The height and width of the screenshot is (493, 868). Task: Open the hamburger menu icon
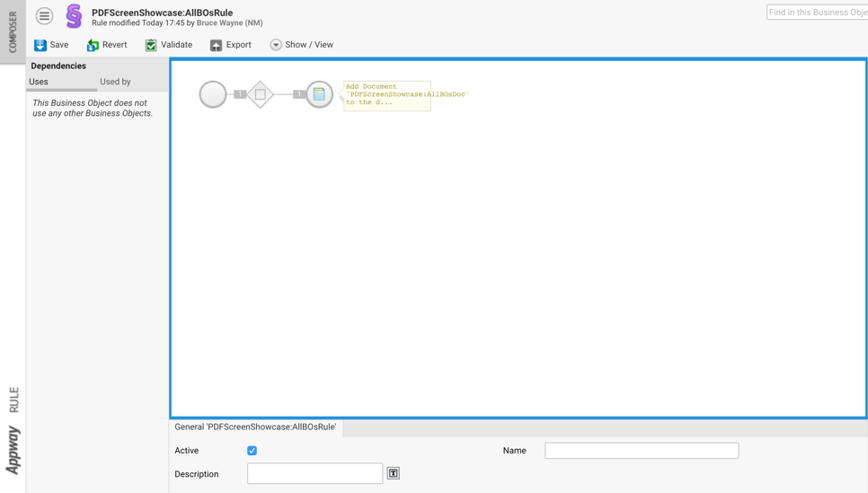pyautogui.click(x=44, y=16)
